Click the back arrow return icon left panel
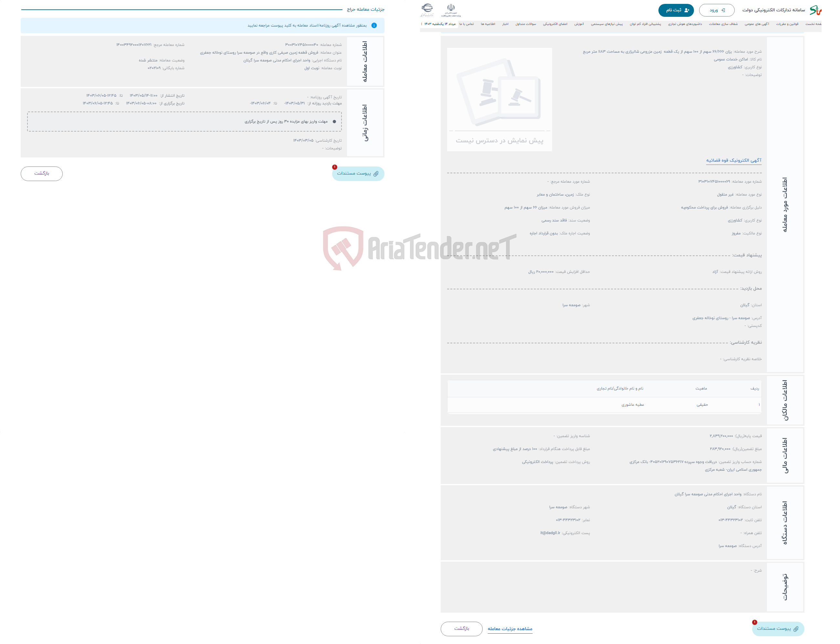This screenshot has width=840, height=644. (42, 174)
